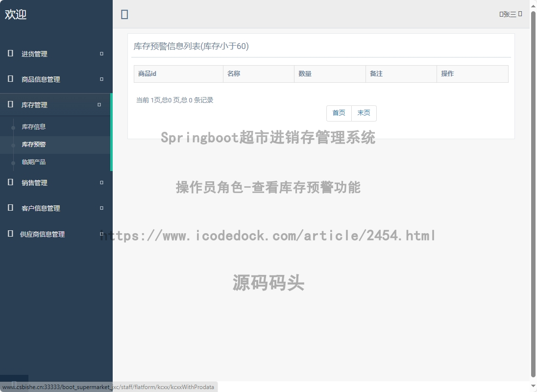Go to 库存信息 submenu item
Screen dimensions: 537x392
tap(33, 127)
